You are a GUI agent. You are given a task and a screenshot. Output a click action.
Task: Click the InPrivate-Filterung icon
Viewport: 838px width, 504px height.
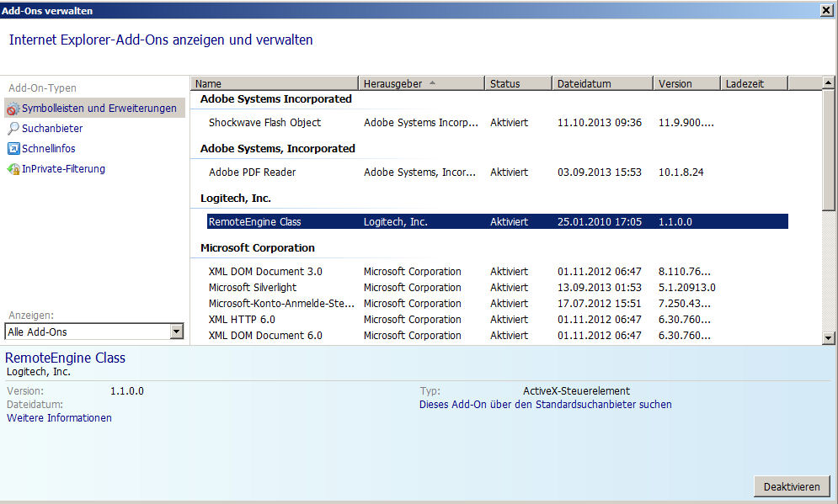pyautogui.click(x=13, y=169)
